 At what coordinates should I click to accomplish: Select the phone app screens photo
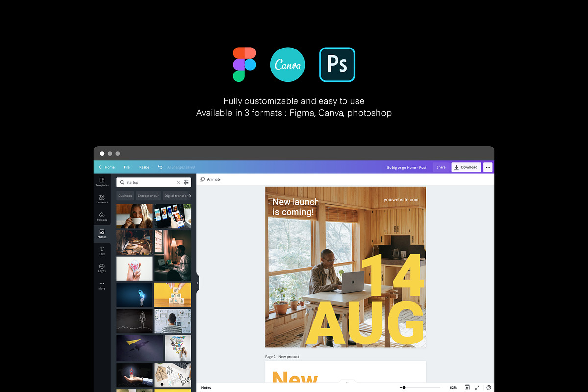[172, 216]
